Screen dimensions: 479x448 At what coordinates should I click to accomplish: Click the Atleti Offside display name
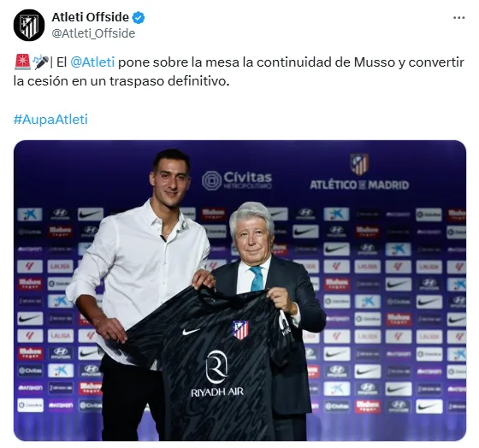pos(90,17)
